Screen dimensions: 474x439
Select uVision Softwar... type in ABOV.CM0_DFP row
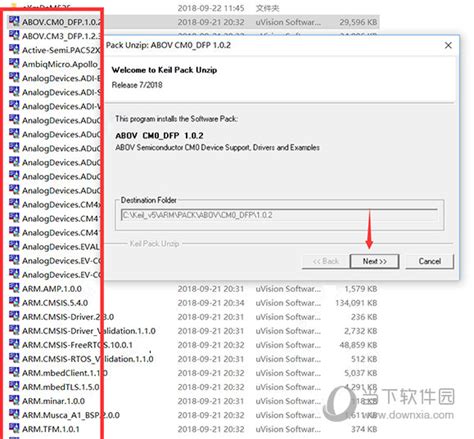(x=288, y=22)
